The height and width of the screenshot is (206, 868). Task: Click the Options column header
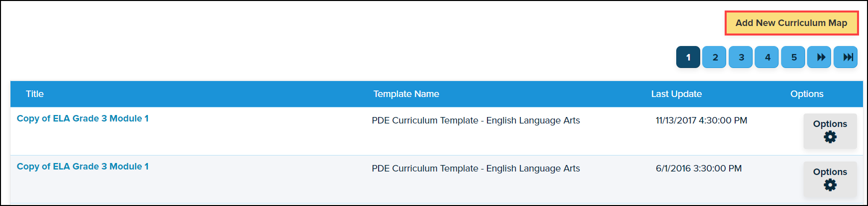(807, 94)
